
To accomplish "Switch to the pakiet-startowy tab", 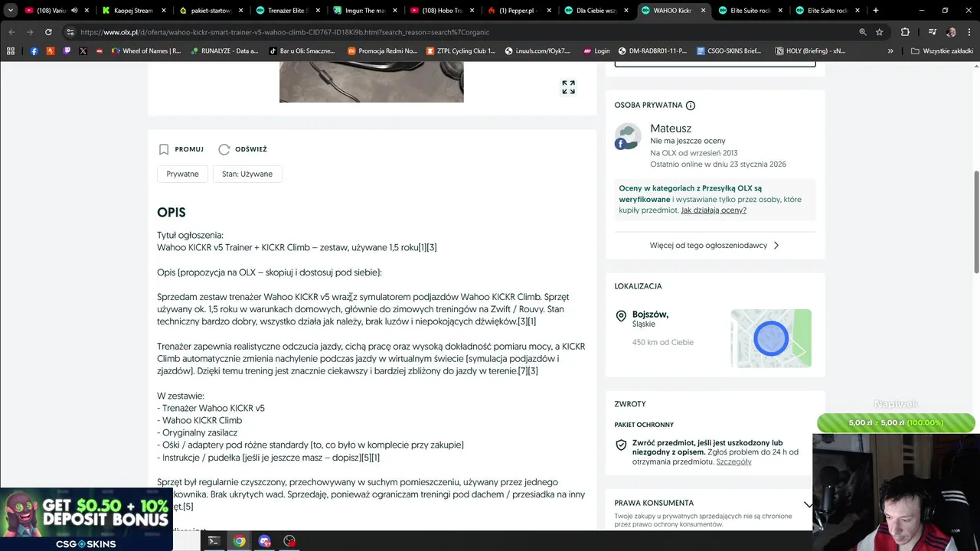I will tap(211, 11).
